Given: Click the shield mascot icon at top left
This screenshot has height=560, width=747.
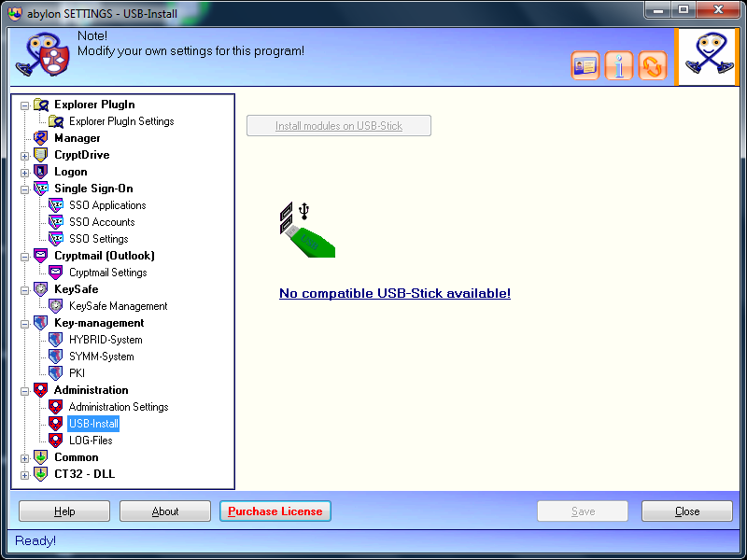Looking at the screenshot, I should (x=43, y=55).
